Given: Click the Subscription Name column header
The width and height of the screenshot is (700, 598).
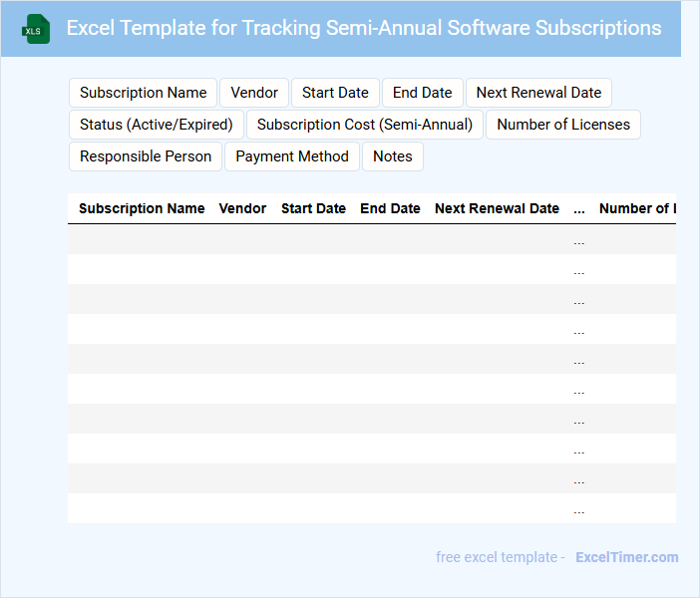Looking at the screenshot, I should point(142,208).
